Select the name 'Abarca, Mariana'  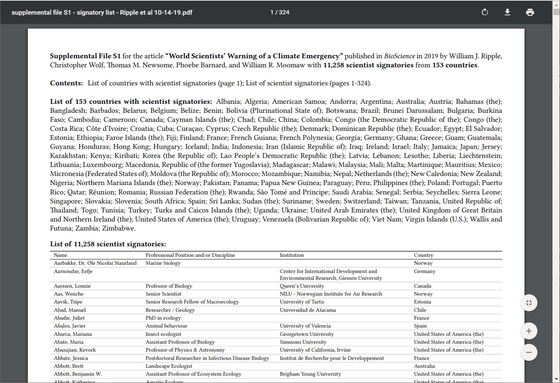pos(72,334)
